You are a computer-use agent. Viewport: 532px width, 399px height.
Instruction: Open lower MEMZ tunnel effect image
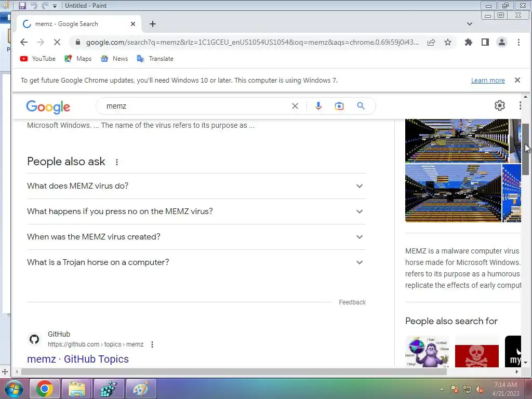[x=453, y=193]
